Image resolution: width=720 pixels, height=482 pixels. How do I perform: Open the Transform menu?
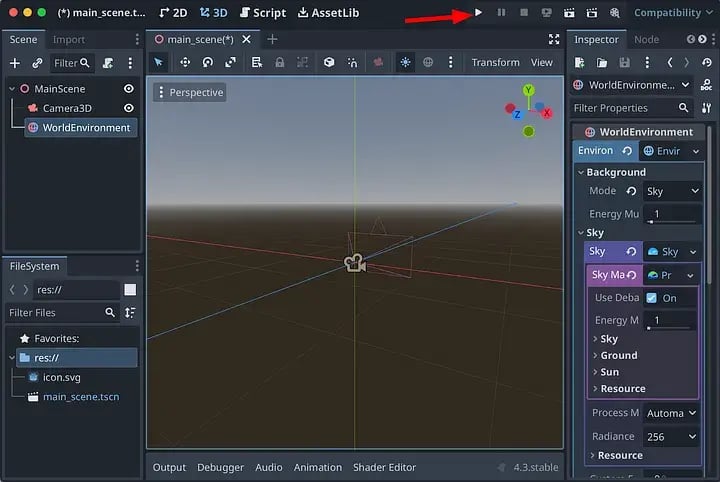495,62
